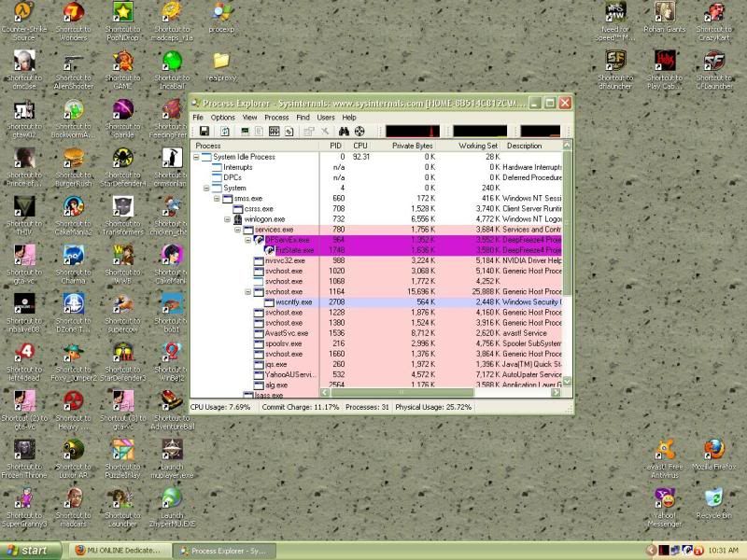The height and width of the screenshot is (560, 747).
Task: Open the Process menu
Action: tap(276, 118)
